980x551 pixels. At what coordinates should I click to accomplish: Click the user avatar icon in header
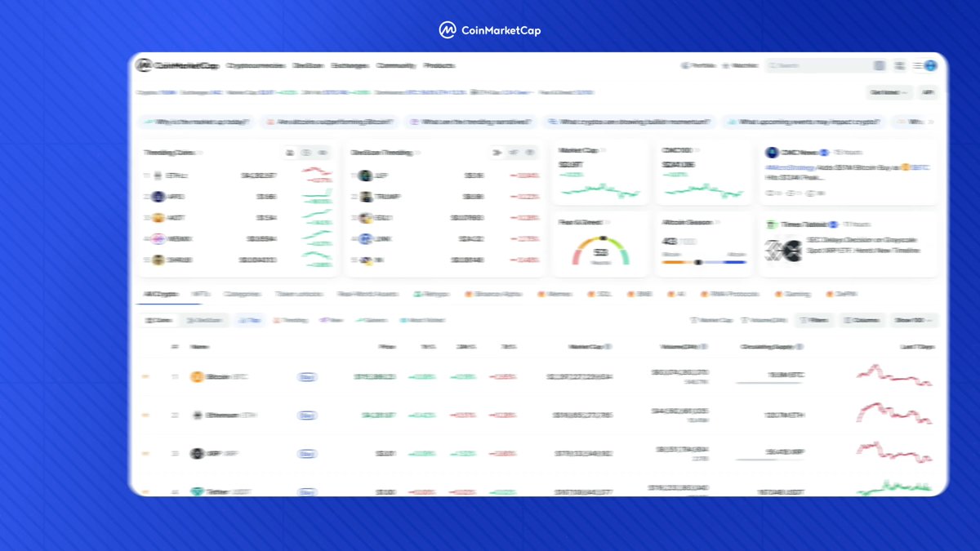(931, 66)
